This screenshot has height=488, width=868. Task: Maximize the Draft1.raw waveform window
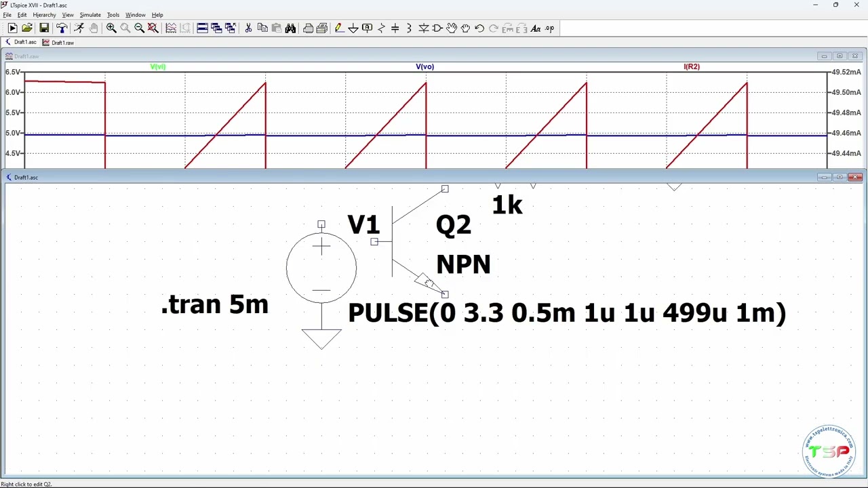tap(840, 56)
